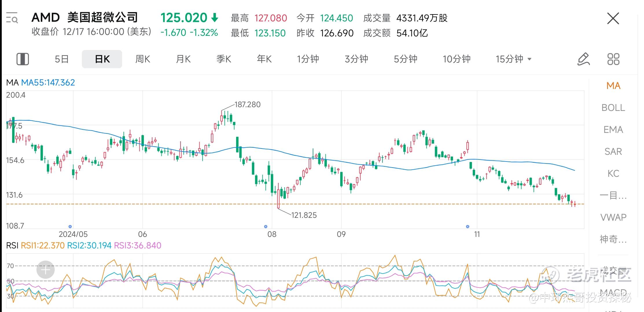The width and height of the screenshot is (644, 312).
Task: Select the 一目… Ichimoku indicator
Action: 613,196
